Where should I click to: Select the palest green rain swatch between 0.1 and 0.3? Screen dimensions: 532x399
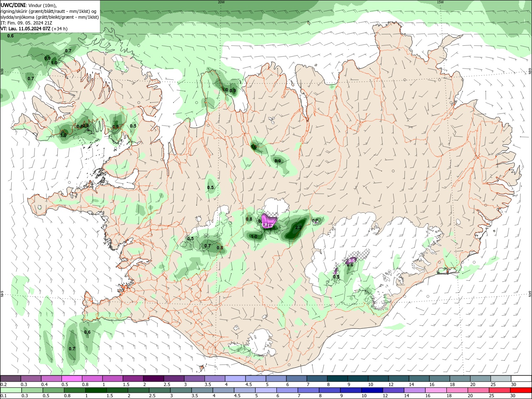pyautogui.click(x=11, y=390)
